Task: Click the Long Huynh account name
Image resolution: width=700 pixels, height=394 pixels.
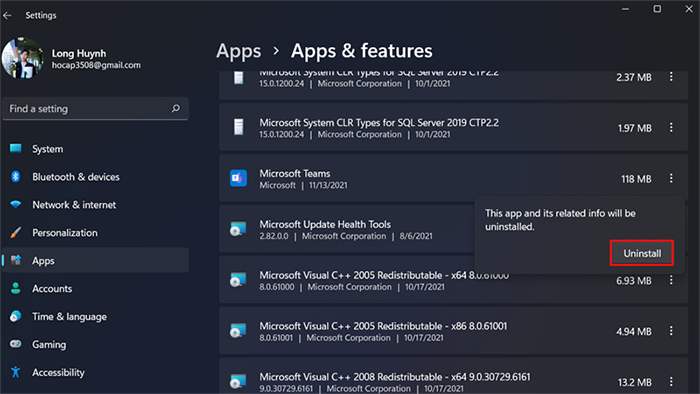Action: click(79, 54)
